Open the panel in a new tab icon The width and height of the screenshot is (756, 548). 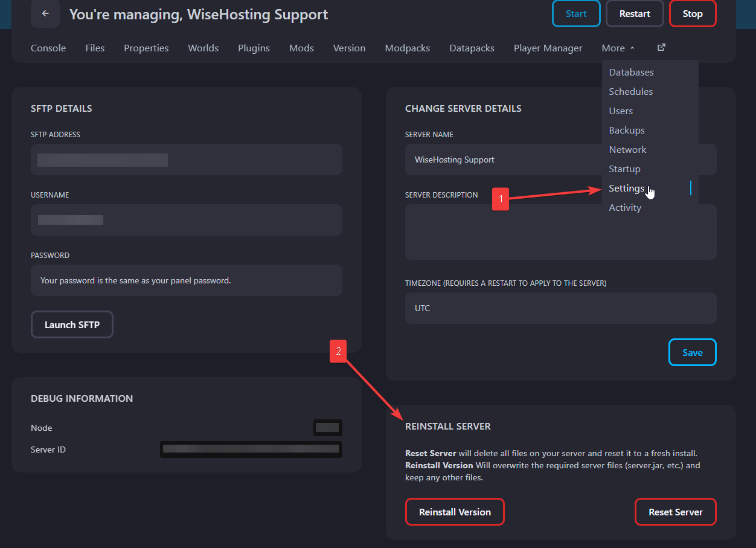click(x=661, y=47)
